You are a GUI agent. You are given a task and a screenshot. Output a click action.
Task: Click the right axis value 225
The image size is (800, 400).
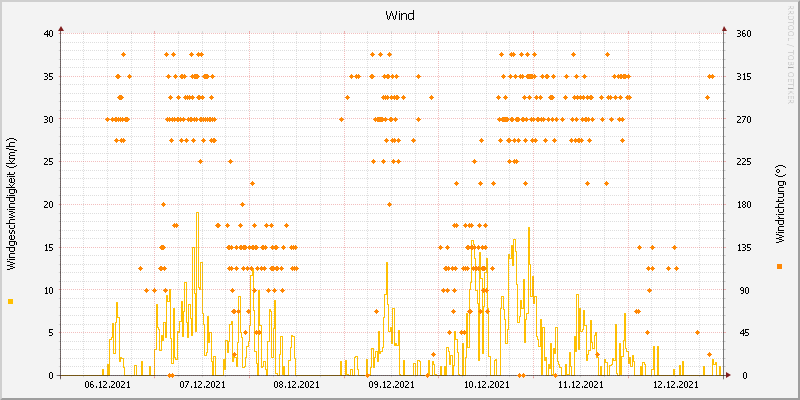pyautogui.click(x=745, y=162)
